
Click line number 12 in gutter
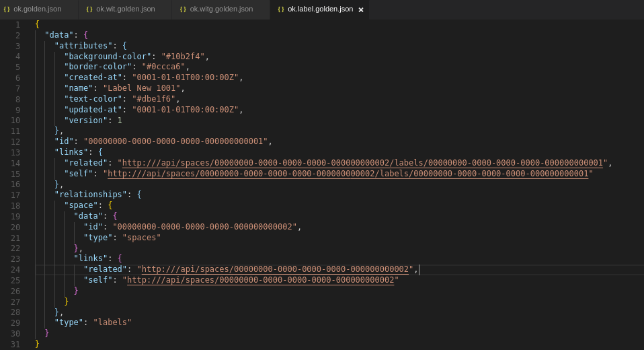(15, 142)
